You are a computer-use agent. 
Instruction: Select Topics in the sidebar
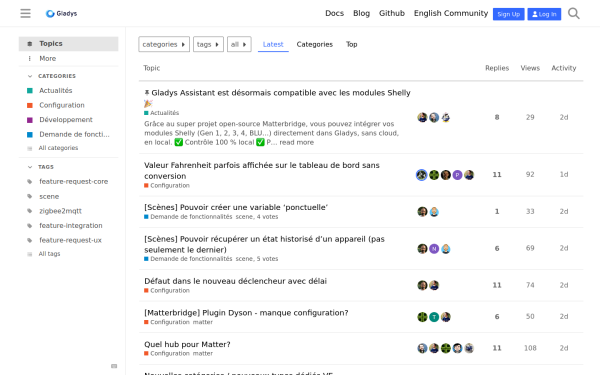pyautogui.click(x=68, y=44)
